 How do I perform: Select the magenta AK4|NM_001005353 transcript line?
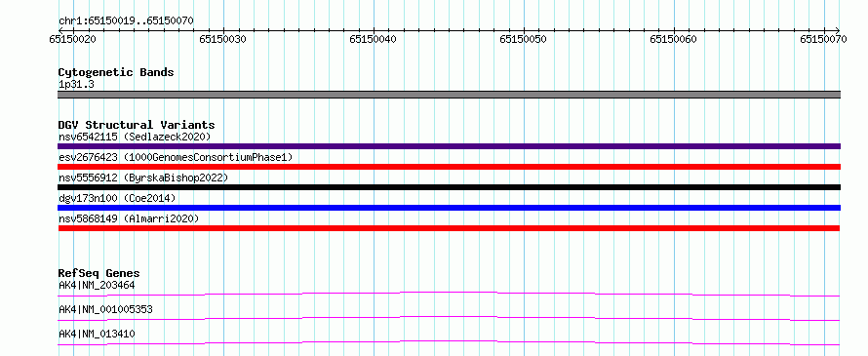click(449, 318)
